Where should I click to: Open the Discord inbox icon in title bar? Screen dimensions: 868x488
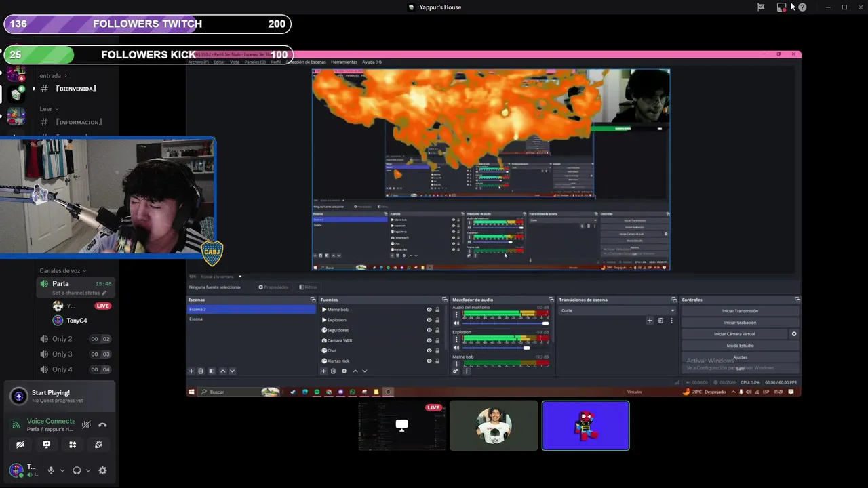tap(781, 7)
